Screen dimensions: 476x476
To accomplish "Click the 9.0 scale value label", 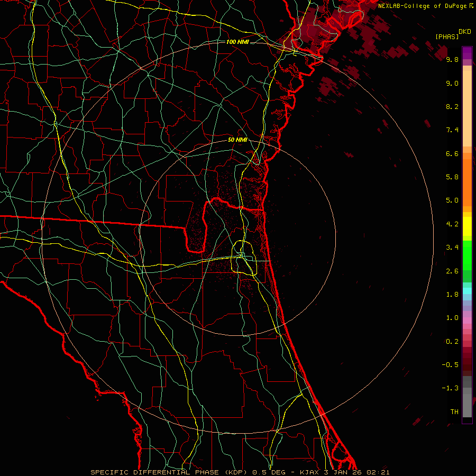I will 452,83.
